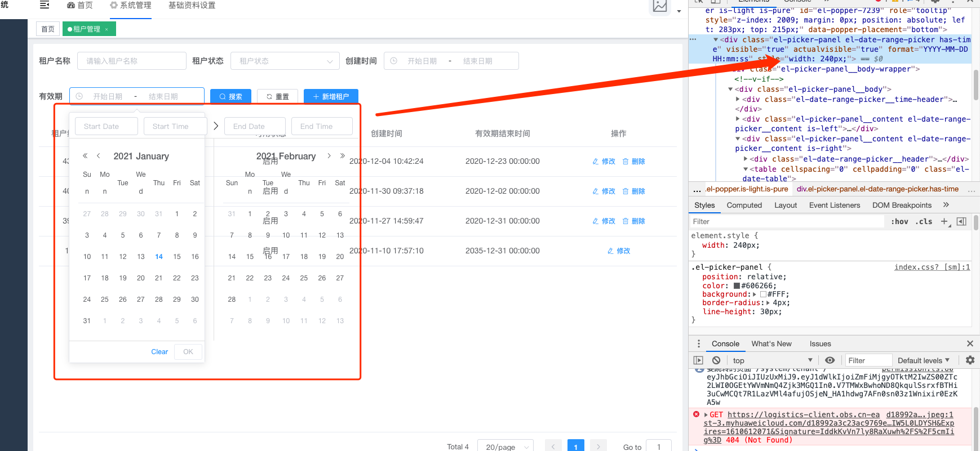Click the #606266 color swatch
980x451 pixels.
[737, 285]
